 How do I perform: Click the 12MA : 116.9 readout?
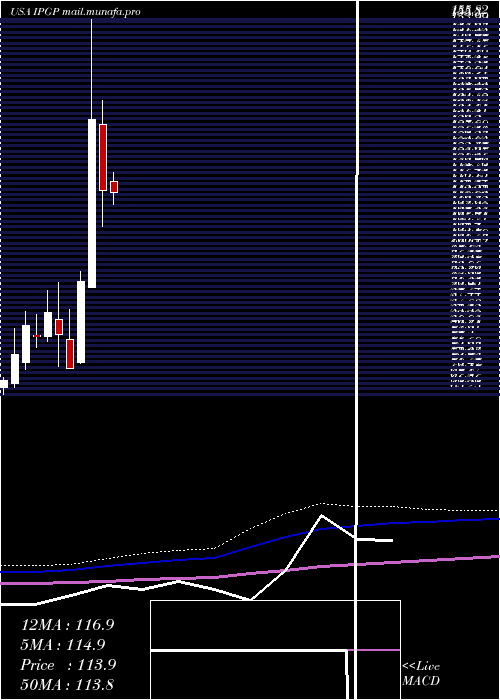coord(67,625)
